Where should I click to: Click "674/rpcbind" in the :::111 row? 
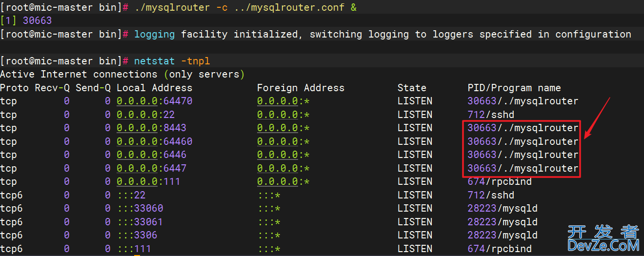[x=500, y=249]
